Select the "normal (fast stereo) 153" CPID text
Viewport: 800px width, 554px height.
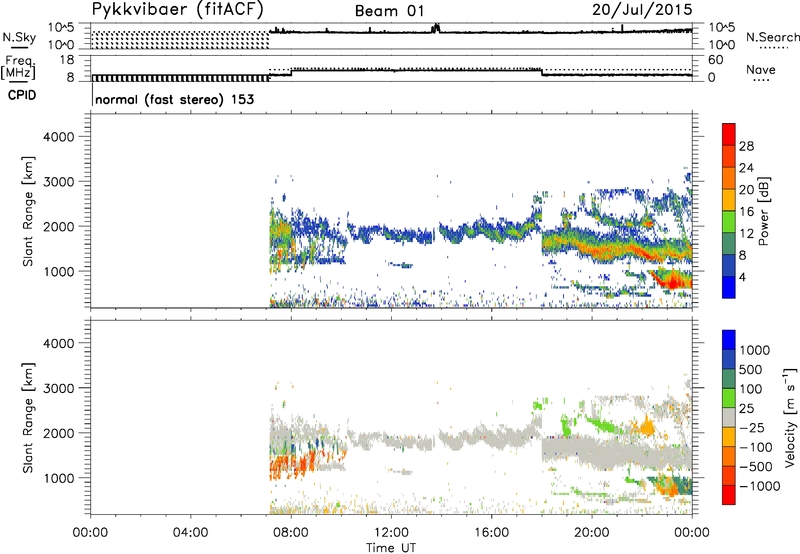click(174, 99)
